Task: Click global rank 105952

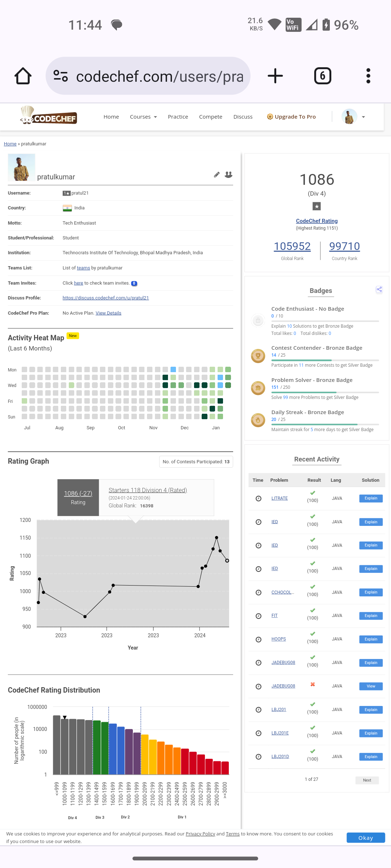Action: coord(292,246)
